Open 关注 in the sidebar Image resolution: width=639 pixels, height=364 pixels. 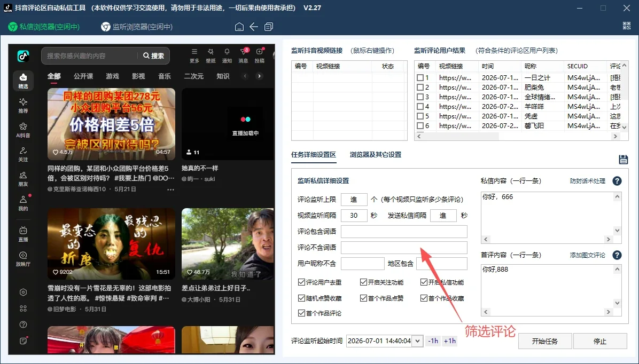pos(23,155)
